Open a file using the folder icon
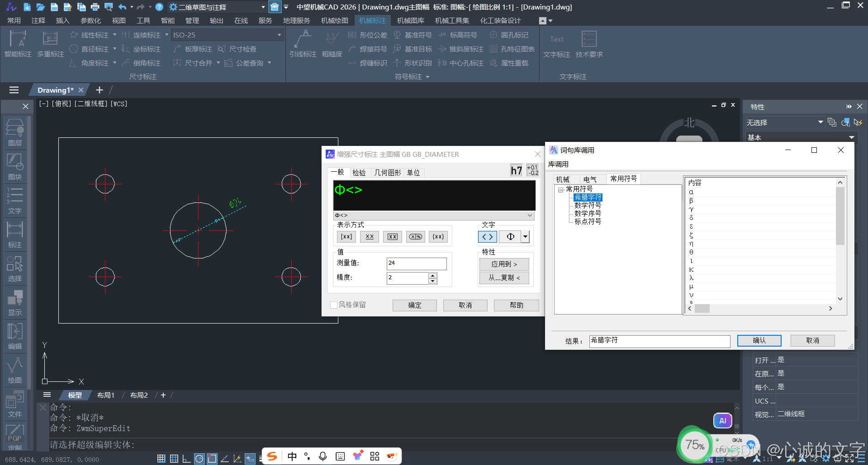Image resolution: width=868 pixels, height=465 pixels. [x=40, y=7]
